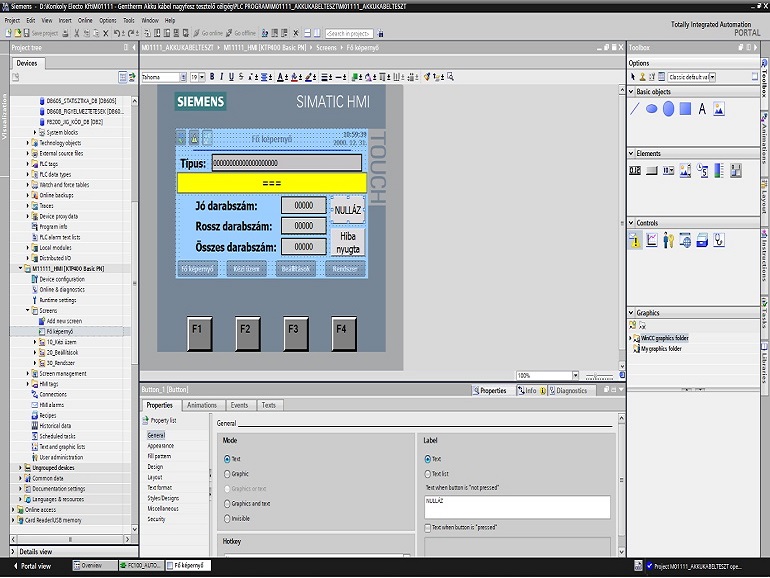Viewport: 770px width, 578px height.
Task: Open the zoom 100% dropdown
Action: [x=575, y=376]
